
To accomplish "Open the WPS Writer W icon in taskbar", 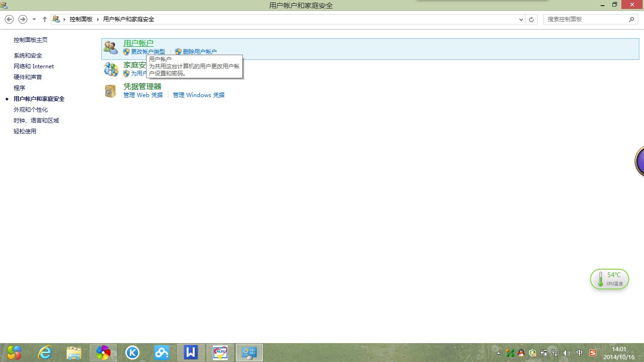I will click(191, 352).
